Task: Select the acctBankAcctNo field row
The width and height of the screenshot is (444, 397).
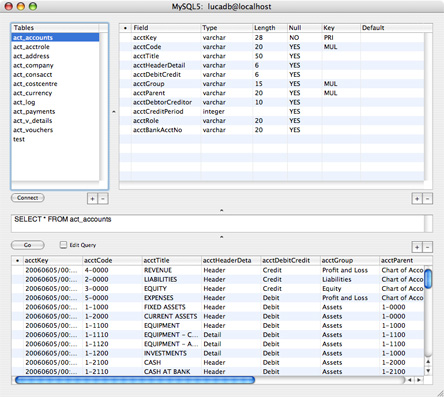Action: pos(272,130)
